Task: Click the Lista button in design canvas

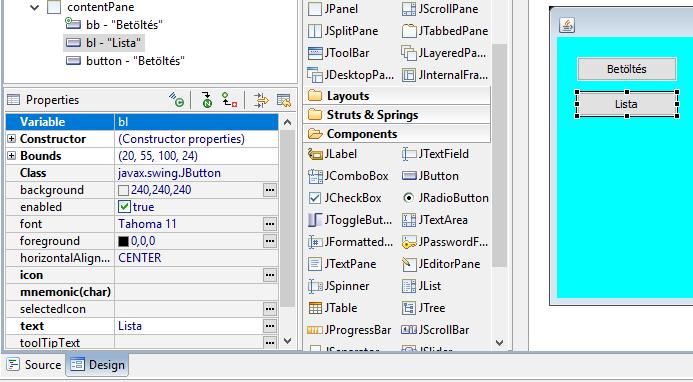Action: point(627,104)
